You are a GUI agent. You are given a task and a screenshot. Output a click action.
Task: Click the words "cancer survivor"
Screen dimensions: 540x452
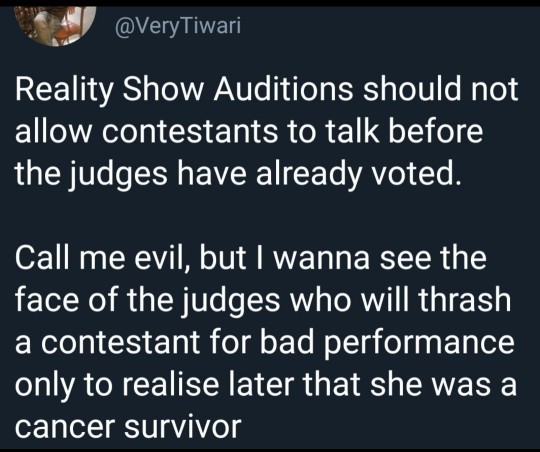(x=128, y=427)
